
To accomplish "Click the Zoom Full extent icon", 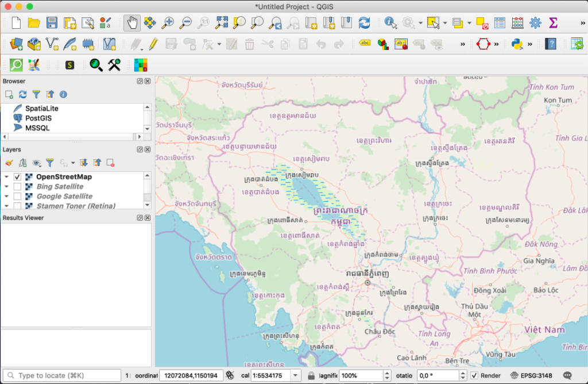I will [x=222, y=23].
